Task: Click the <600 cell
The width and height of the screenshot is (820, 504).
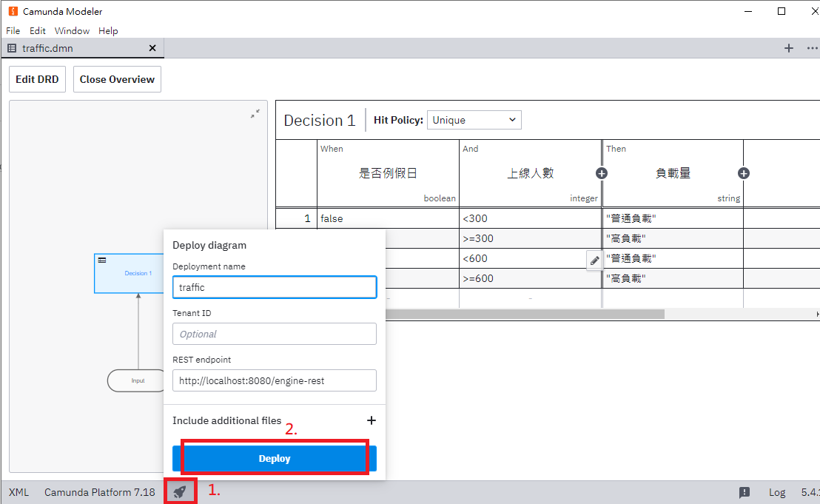Action: coord(531,258)
